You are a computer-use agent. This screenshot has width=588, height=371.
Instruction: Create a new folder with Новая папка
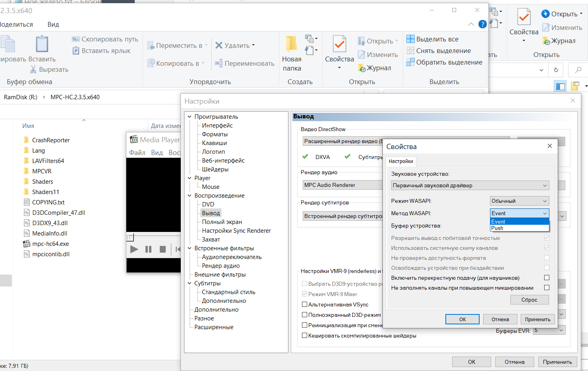tap(292, 54)
